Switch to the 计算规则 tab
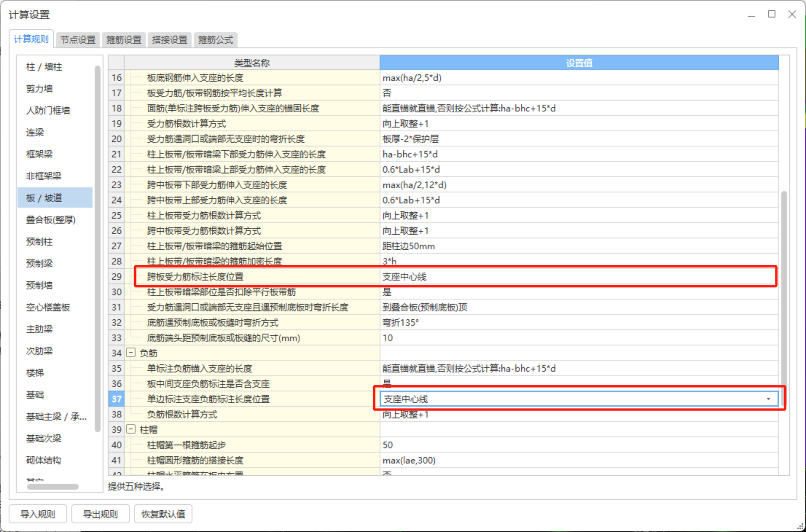The width and height of the screenshot is (806, 532). [31, 39]
